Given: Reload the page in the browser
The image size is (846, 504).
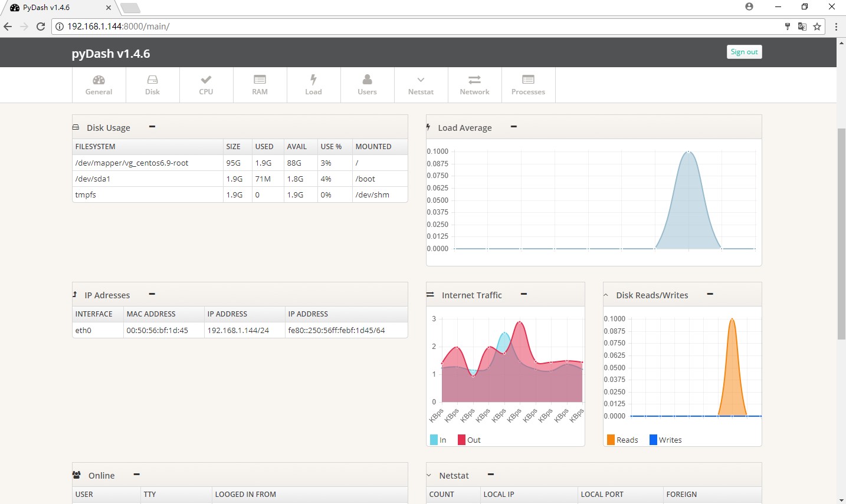Looking at the screenshot, I should (x=41, y=27).
